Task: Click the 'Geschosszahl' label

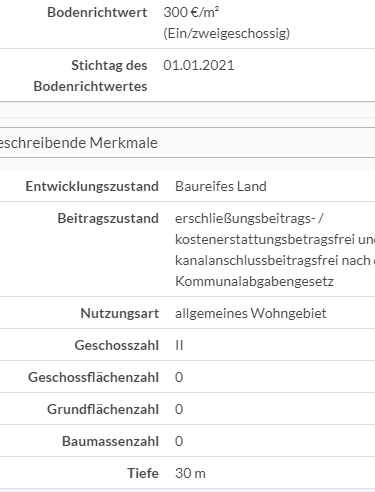Action: click(117, 345)
